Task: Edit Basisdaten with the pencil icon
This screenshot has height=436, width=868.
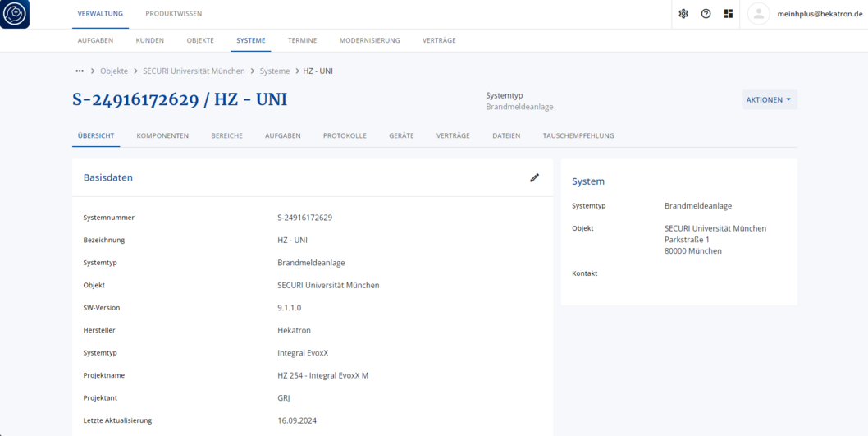Action: [534, 177]
